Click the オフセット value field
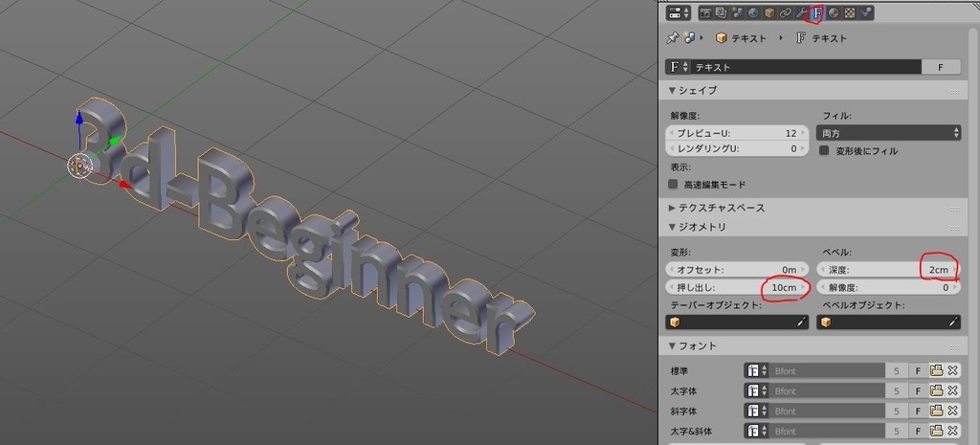Viewport: 980px width, 445px height. click(737, 270)
